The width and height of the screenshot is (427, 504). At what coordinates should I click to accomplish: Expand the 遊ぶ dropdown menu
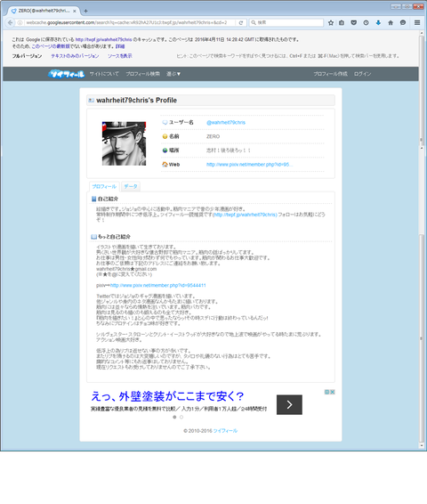click(173, 74)
